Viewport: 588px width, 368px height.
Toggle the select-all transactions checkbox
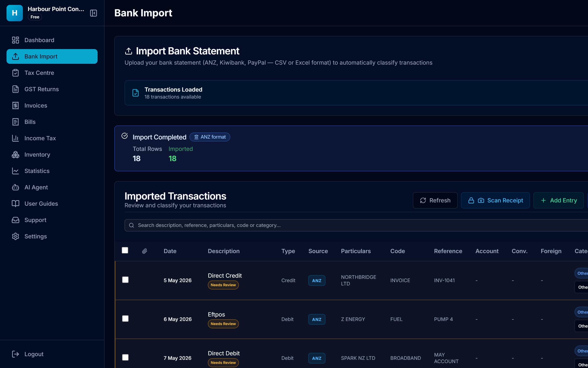[125, 250]
